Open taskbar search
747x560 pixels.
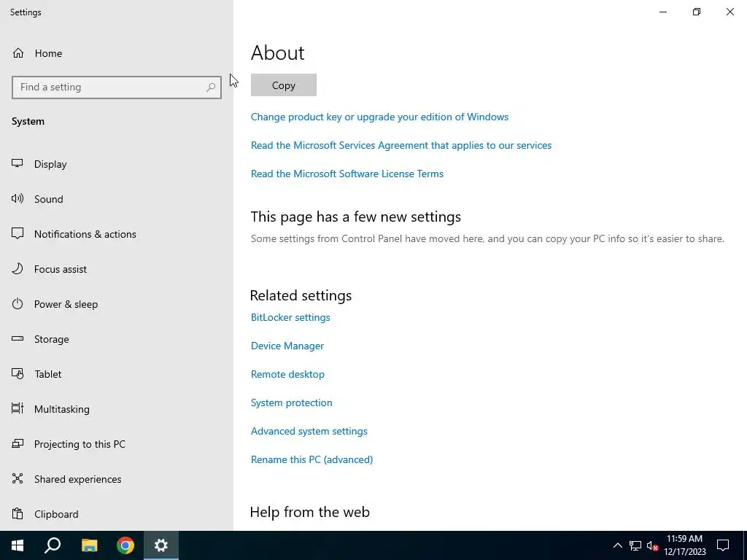[53, 545]
